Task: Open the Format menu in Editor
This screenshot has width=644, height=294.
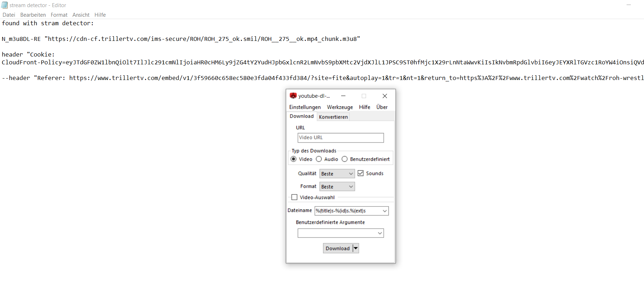Action: [59, 15]
